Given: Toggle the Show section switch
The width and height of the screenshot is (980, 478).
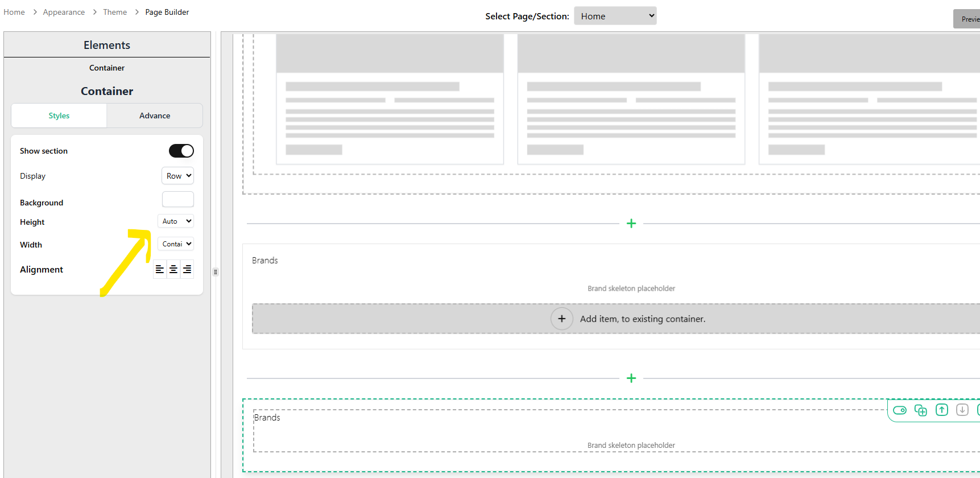Looking at the screenshot, I should [181, 151].
